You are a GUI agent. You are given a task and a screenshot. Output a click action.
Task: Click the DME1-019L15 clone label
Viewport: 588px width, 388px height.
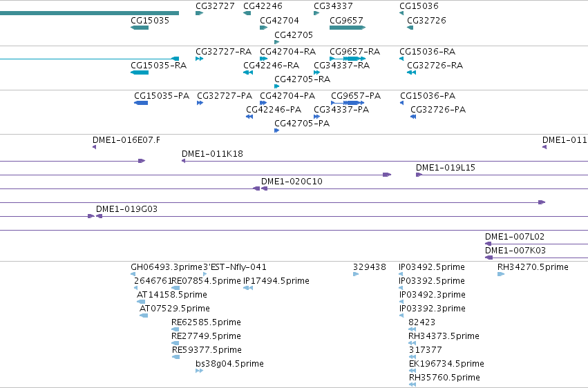click(x=446, y=167)
